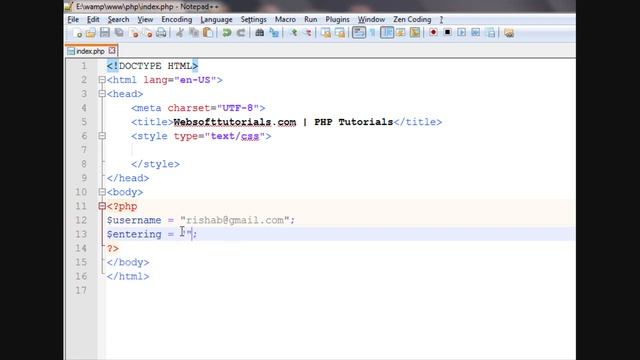Click the "UTF-8" charset value
This screenshot has height=360, width=640.
[238, 108]
